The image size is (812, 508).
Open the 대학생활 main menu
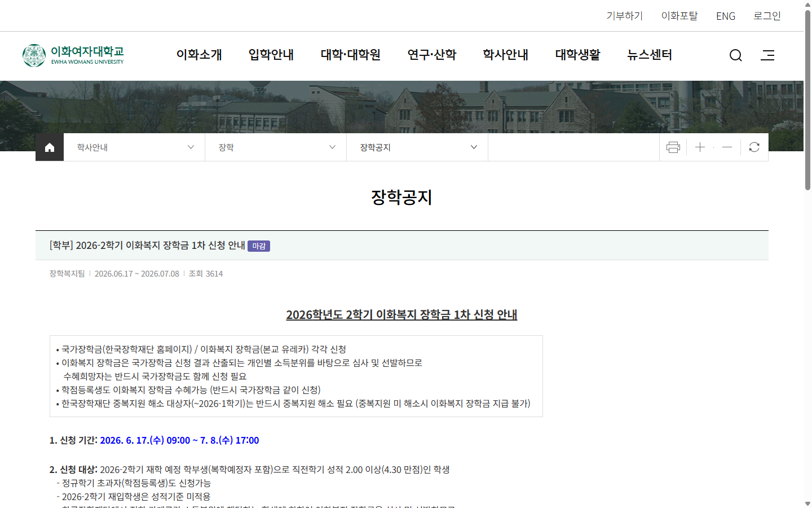578,55
